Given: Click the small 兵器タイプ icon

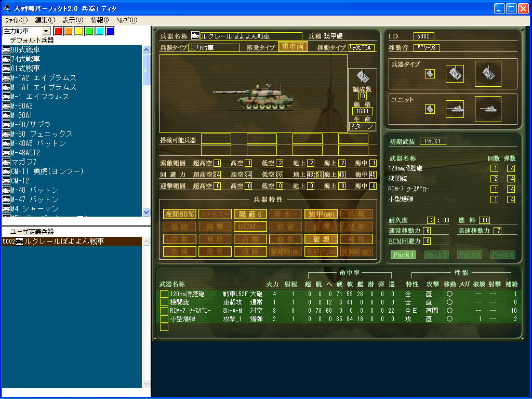Looking at the screenshot, I should point(430,74).
